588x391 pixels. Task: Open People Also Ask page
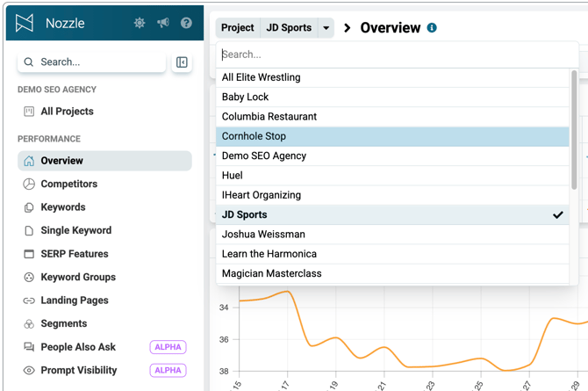click(x=104, y=347)
